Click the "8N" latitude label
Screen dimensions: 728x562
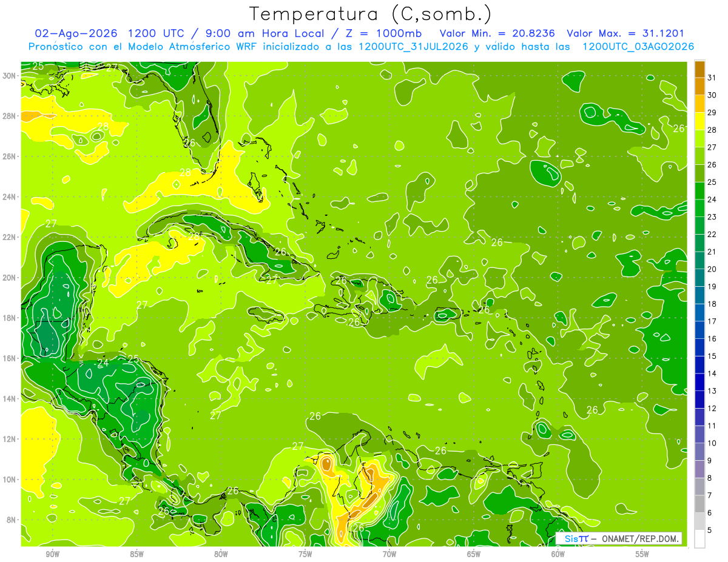12,520
